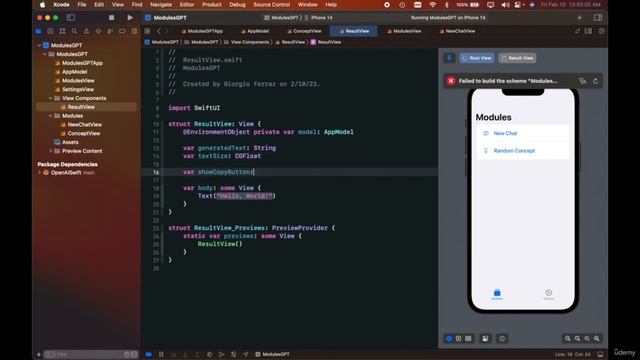Open SettingsView file in navigator
Viewport: 640px width, 360px height.
tap(78, 89)
